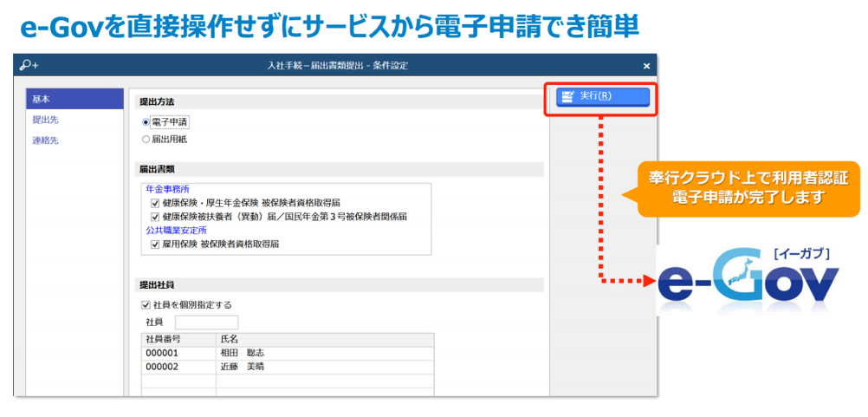Click the 社員番号 column header

click(x=178, y=340)
